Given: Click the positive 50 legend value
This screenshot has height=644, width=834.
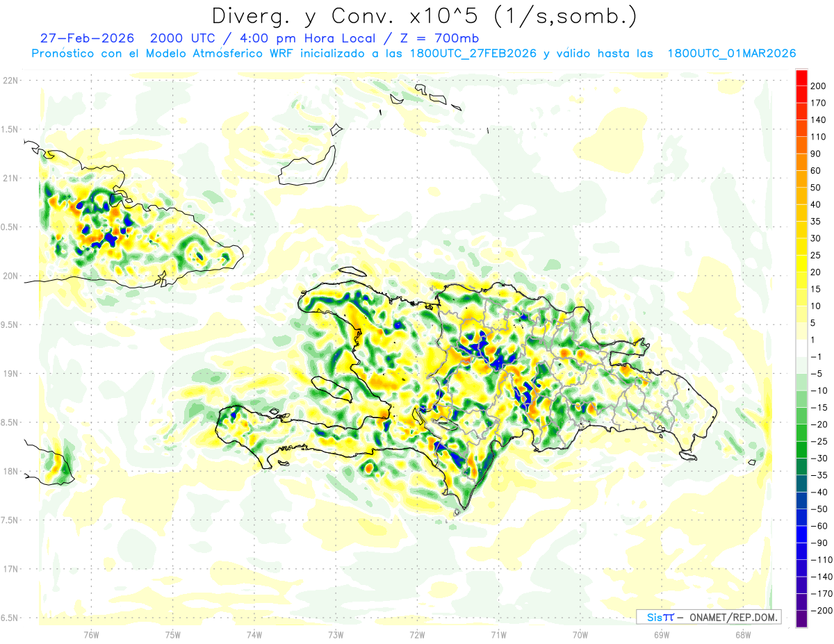Looking at the screenshot, I should pyautogui.click(x=817, y=188).
